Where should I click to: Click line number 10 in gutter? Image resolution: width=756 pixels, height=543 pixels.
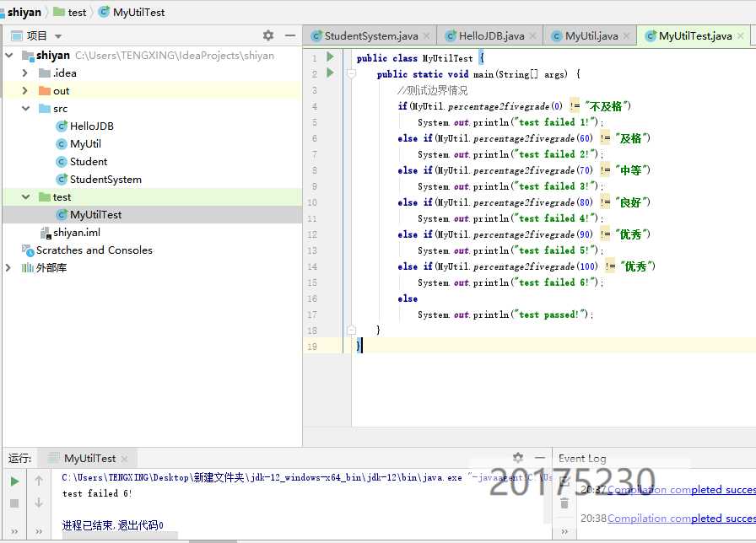[x=312, y=202]
